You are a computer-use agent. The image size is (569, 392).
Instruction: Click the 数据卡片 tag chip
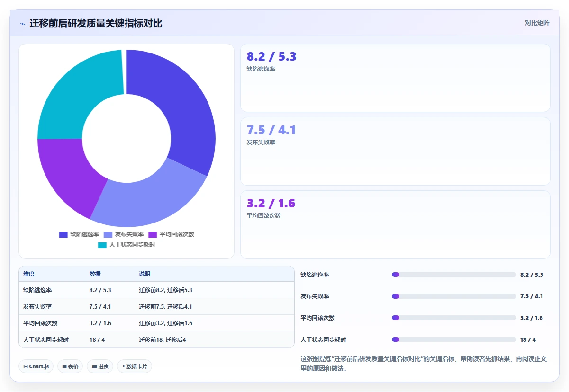click(135, 366)
